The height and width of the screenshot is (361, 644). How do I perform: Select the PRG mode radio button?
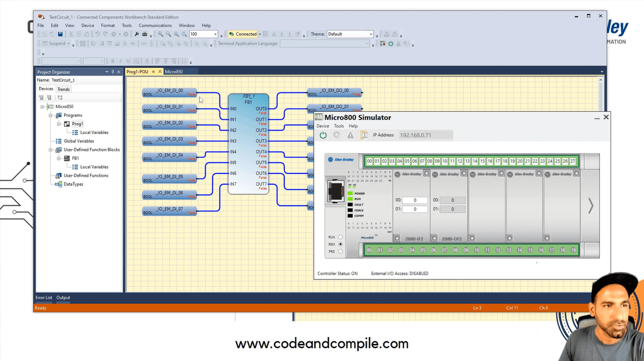click(340, 251)
